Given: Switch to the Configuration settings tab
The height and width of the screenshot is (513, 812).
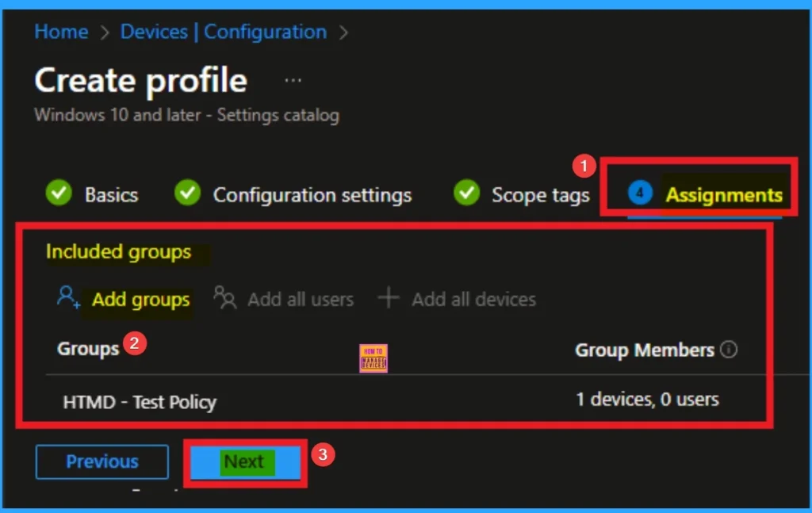Looking at the screenshot, I should coord(313,194).
